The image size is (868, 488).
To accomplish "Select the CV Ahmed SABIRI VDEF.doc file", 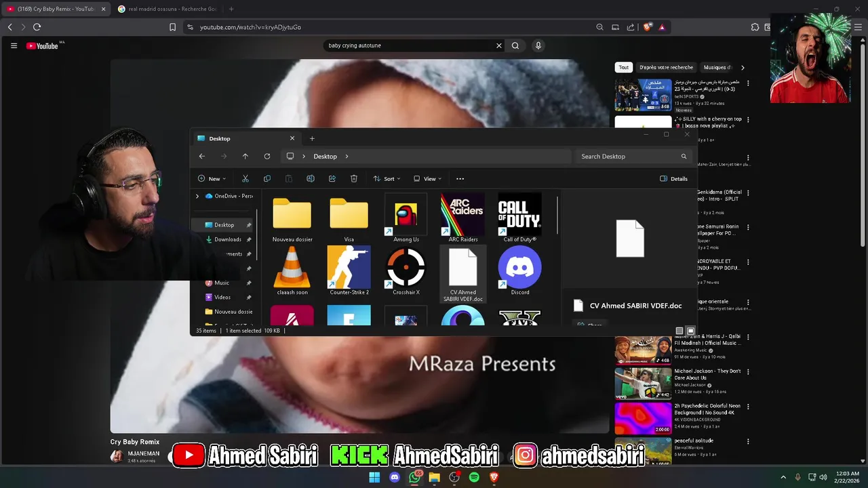I will pyautogui.click(x=462, y=274).
